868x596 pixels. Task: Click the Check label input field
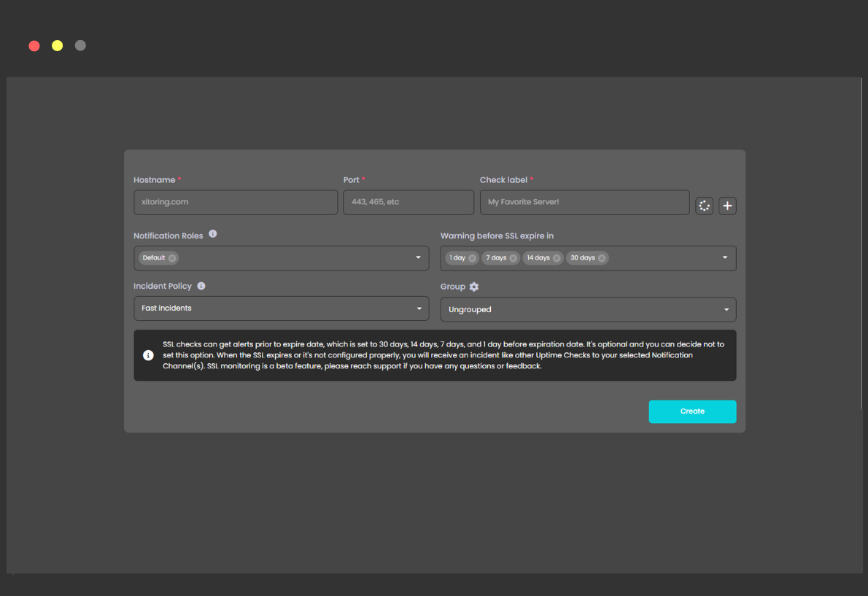pos(584,202)
